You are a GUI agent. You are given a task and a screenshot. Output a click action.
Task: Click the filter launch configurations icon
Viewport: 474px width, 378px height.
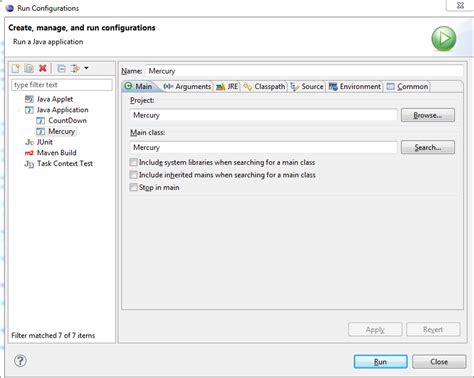76,68
